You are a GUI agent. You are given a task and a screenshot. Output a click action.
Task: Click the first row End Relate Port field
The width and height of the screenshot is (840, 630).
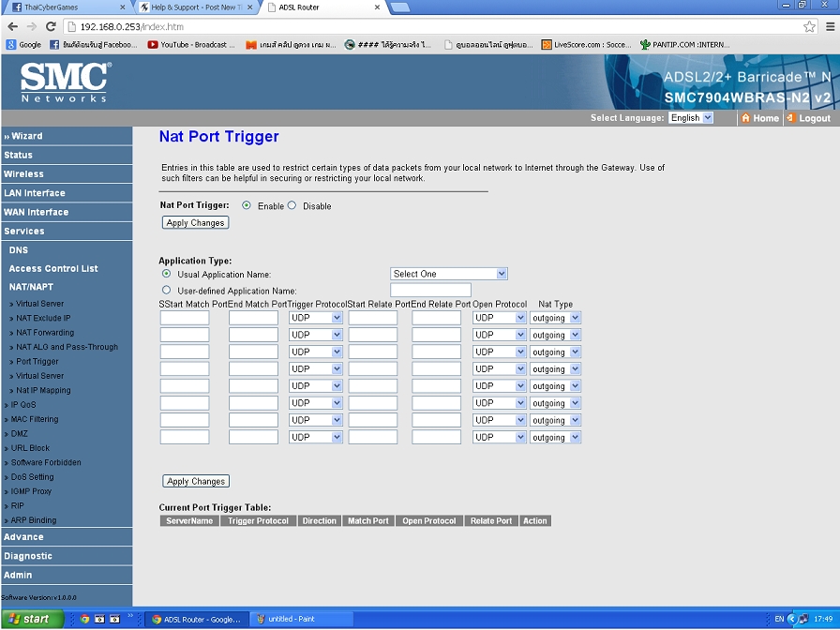pyautogui.click(x=436, y=318)
